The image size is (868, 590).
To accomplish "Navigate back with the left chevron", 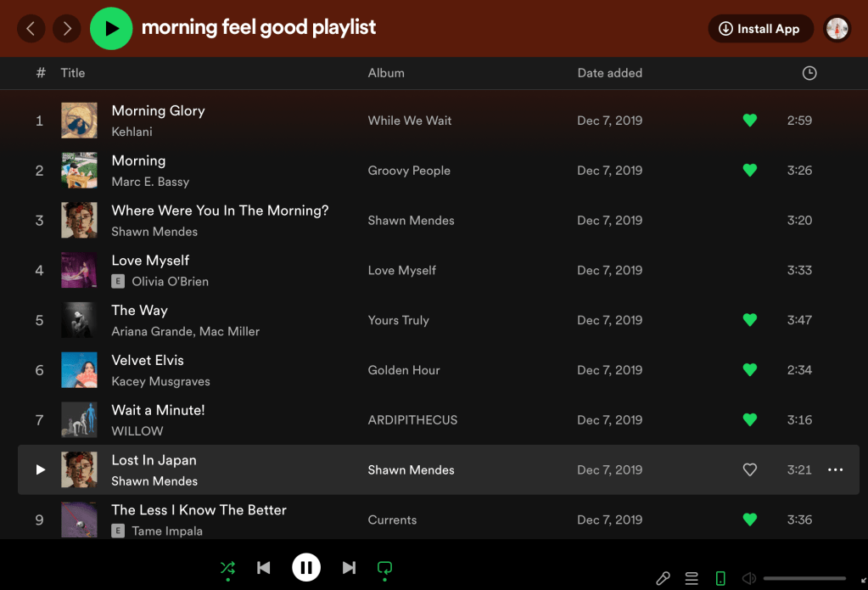I will [31, 28].
